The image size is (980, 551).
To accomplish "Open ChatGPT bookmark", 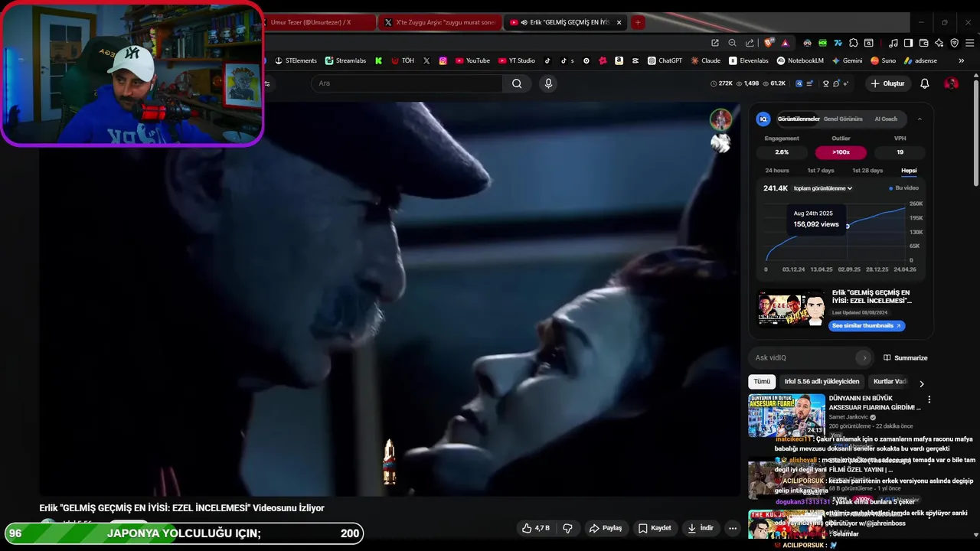I will point(665,60).
